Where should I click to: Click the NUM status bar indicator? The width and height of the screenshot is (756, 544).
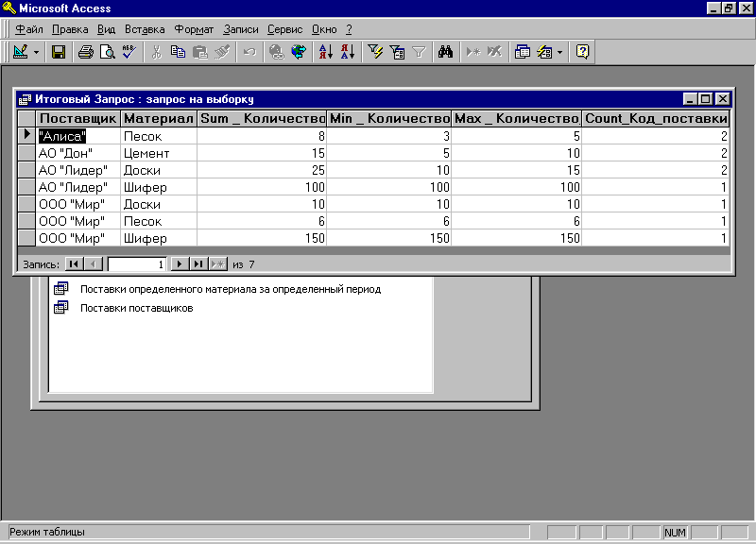[675, 533]
